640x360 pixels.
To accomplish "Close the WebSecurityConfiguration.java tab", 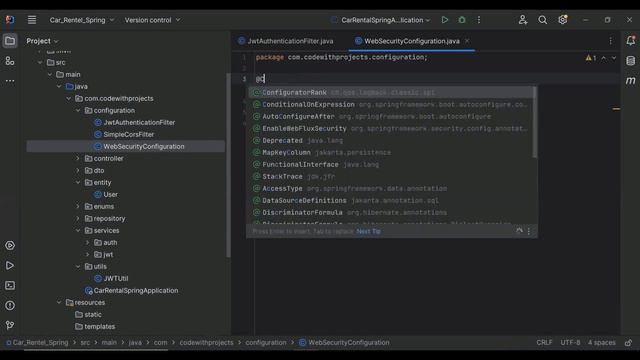I will (467, 41).
